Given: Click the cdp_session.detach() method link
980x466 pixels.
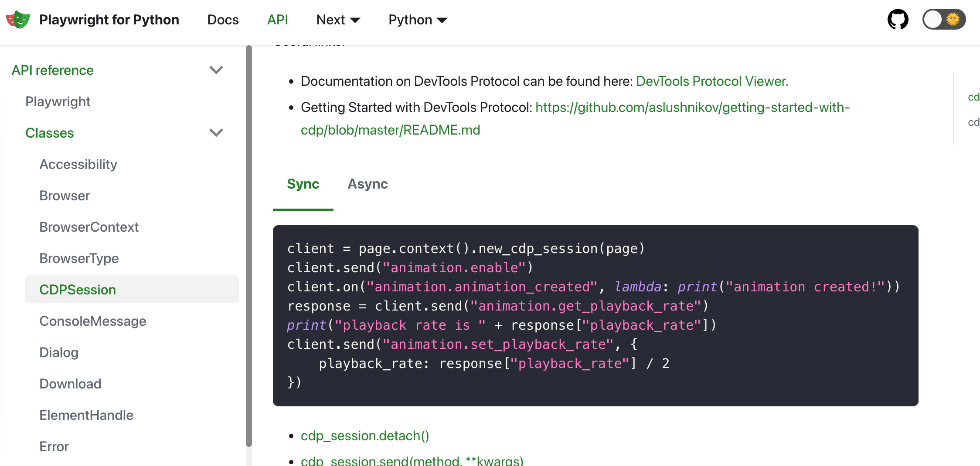Looking at the screenshot, I should pyautogui.click(x=365, y=436).
